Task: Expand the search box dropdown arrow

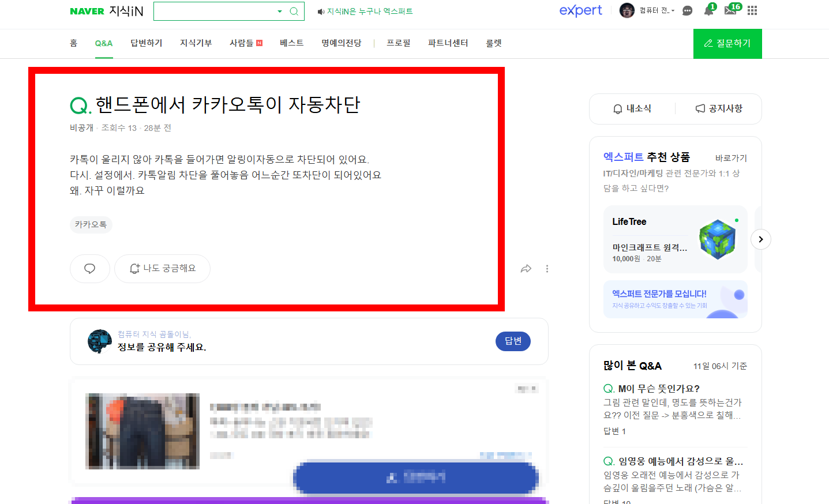Action: point(280,11)
